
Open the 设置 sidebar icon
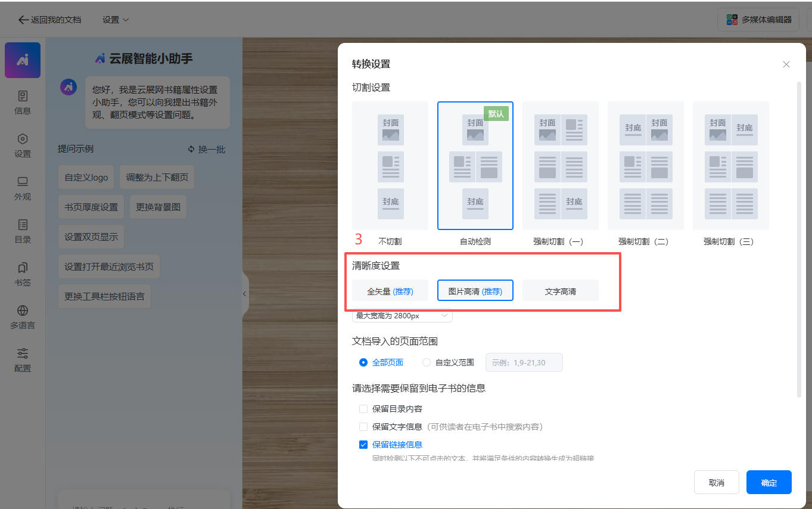(23, 139)
